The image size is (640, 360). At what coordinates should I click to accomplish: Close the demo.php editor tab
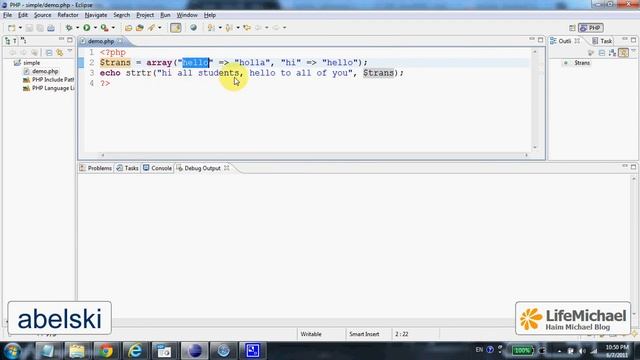point(120,41)
